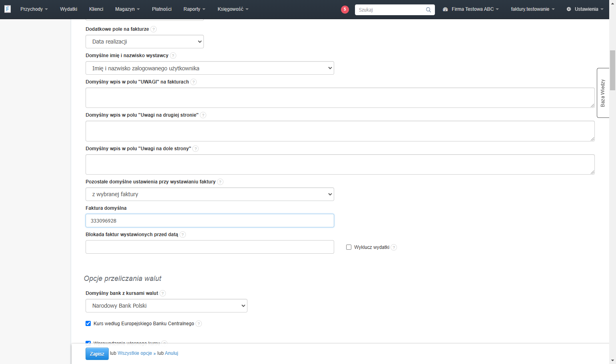Expand the 'z wybranej faktury' dropdown
Image resolution: width=616 pixels, height=364 pixels.
pyautogui.click(x=210, y=194)
